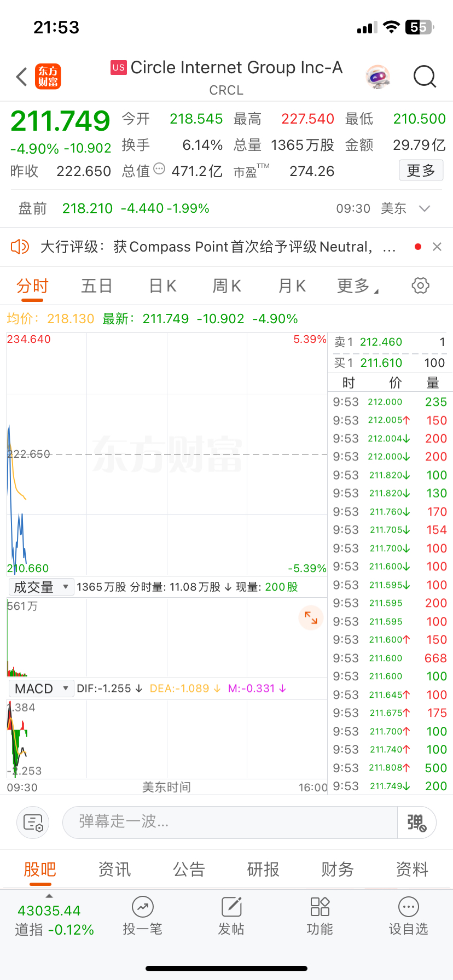Tap the MACD histogram chart

click(x=167, y=738)
